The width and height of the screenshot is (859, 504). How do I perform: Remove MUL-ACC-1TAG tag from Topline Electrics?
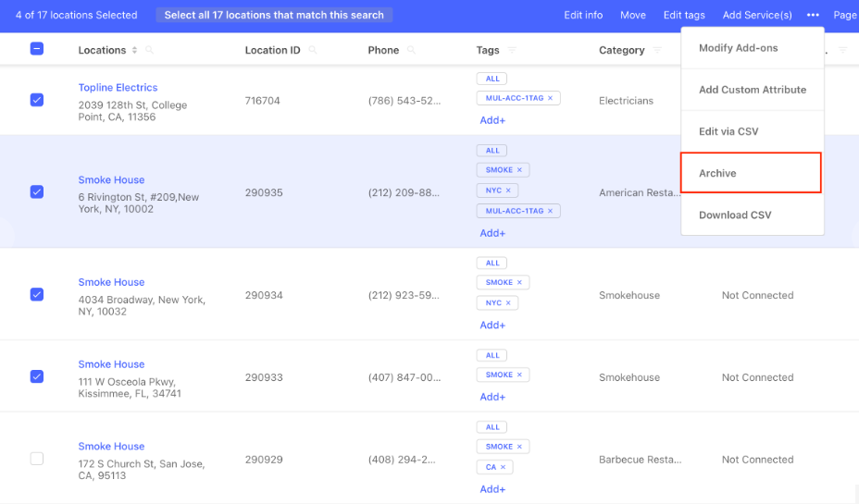[x=550, y=98]
